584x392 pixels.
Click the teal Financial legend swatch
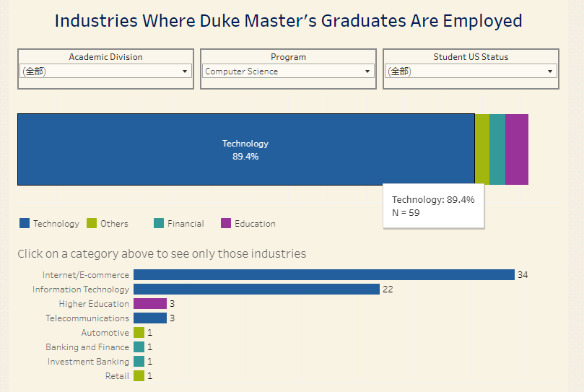[x=159, y=223]
